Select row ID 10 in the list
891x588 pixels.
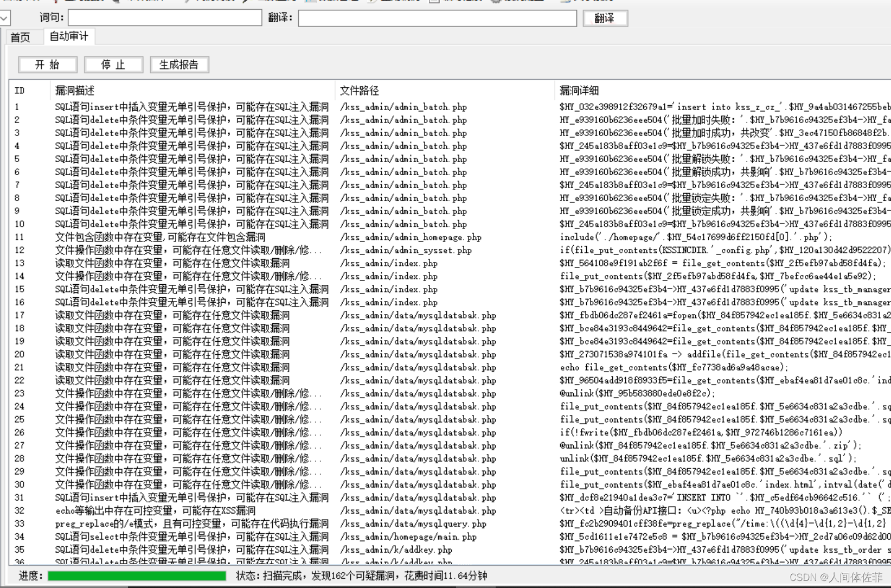tap(20, 224)
